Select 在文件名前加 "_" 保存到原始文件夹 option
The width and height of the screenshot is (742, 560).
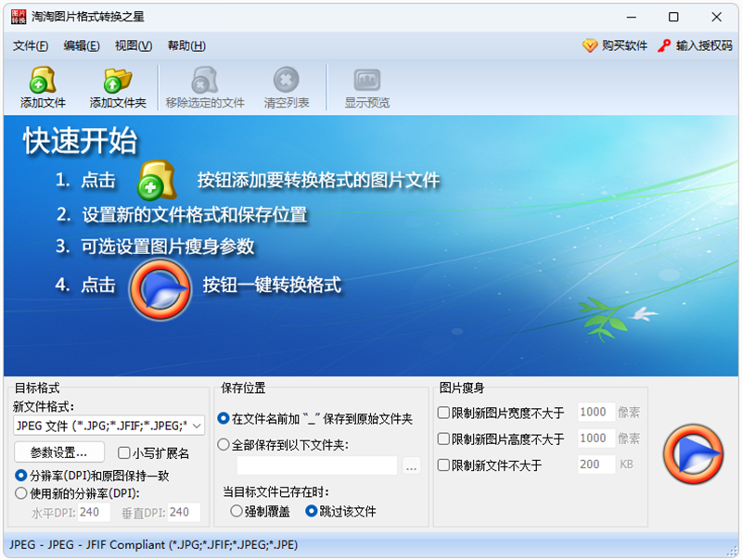tap(224, 418)
